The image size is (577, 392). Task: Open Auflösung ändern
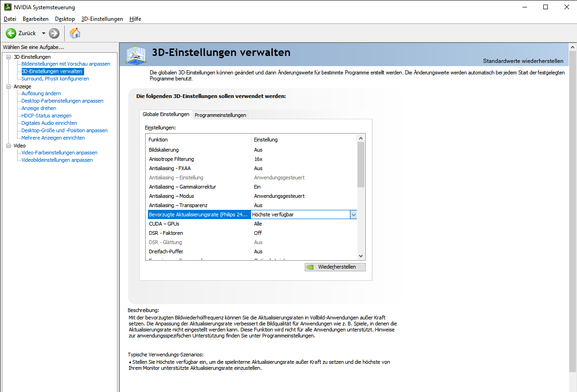tap(41, 93)
